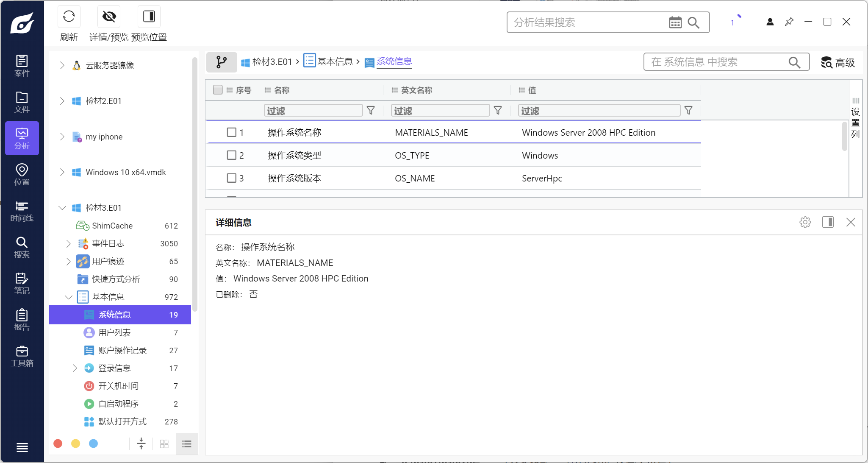Click the table vertical scrollbar
The image size is (868, 463).
click(844, 136)
